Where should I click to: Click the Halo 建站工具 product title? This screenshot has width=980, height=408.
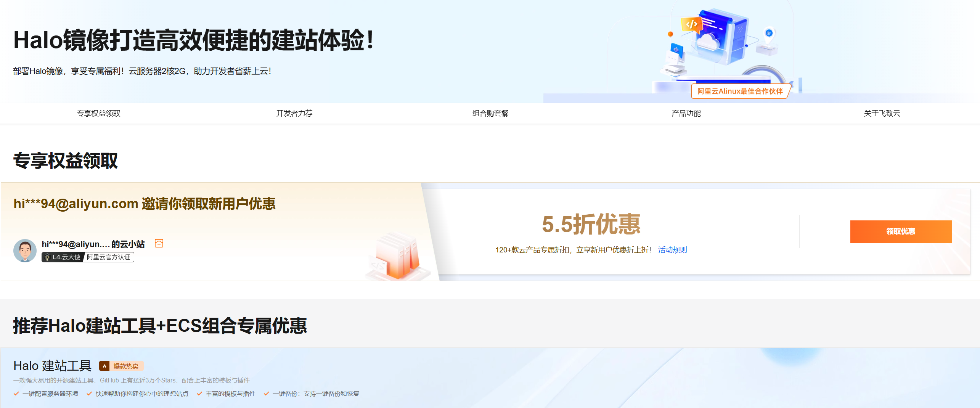click(x=53, y=366)
